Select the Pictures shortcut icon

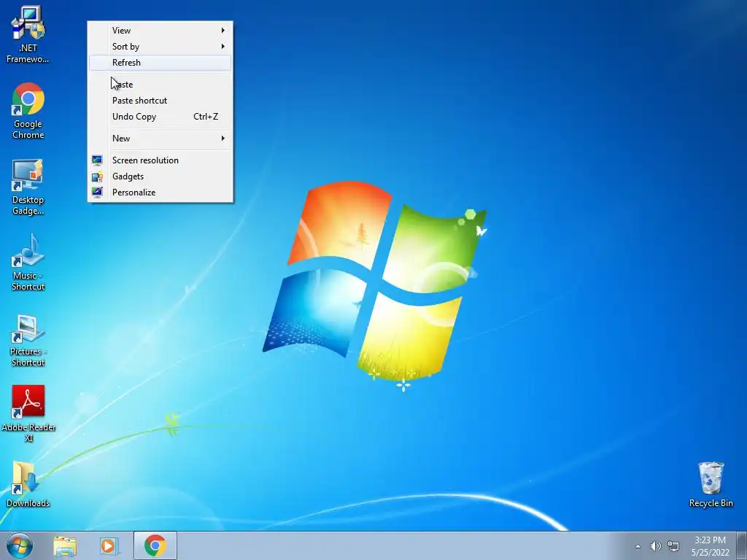click(x=28, y=338)
